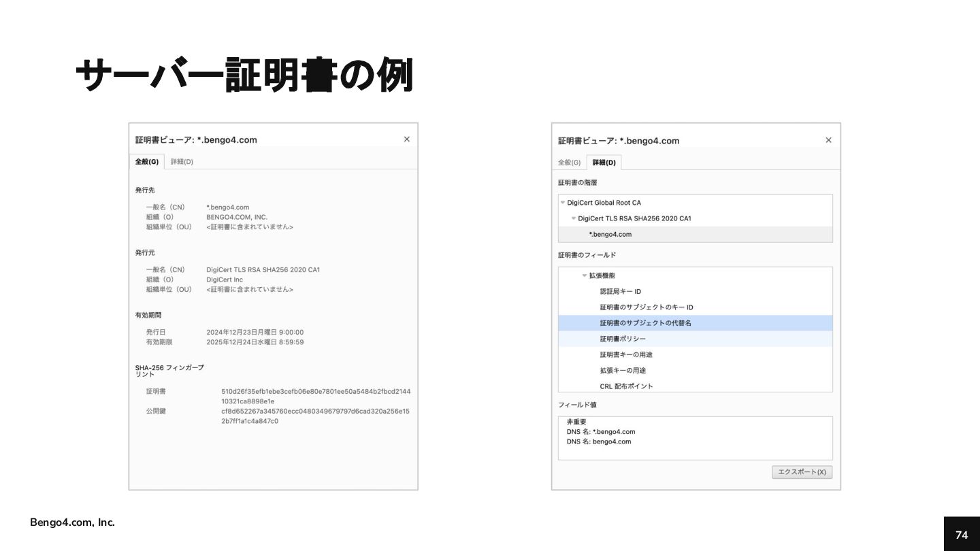Select 証明書のサブジェクトの代替名 field
This screenshot has width=980, height=551.
pyautogui.click(x=696, y=323)
